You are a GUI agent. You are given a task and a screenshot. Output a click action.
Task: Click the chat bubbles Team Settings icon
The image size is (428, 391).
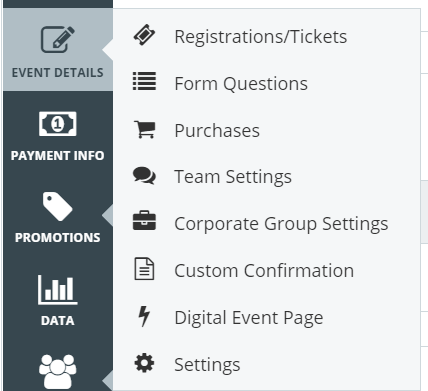pyautogui.click(x=144, y=175)
